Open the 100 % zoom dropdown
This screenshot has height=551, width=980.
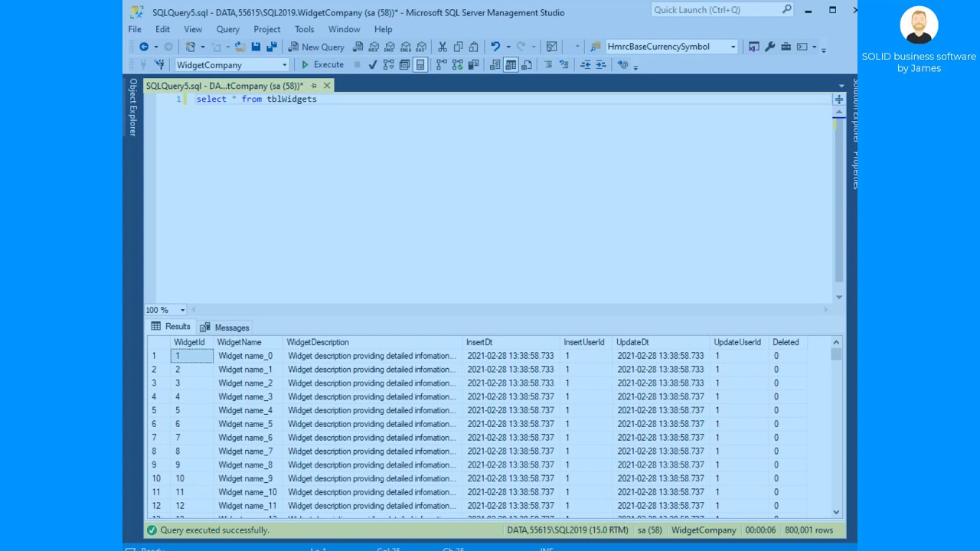click(183, 310)
